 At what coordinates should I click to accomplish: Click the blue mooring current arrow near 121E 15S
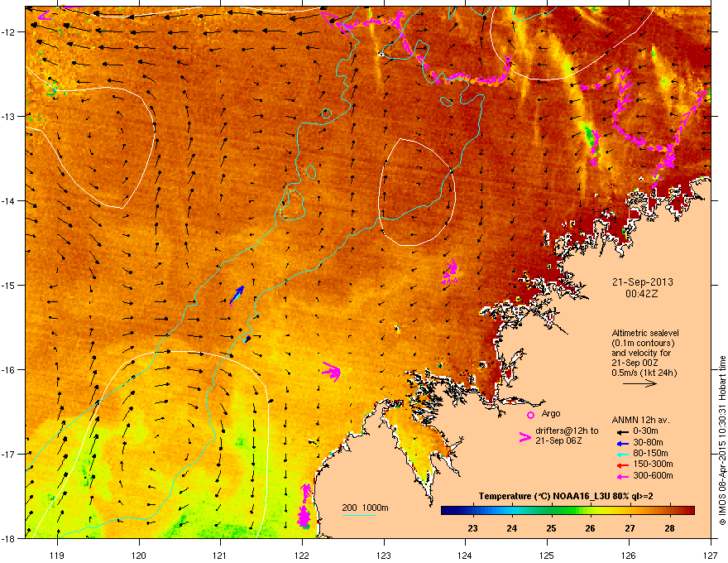click(237, 295)
